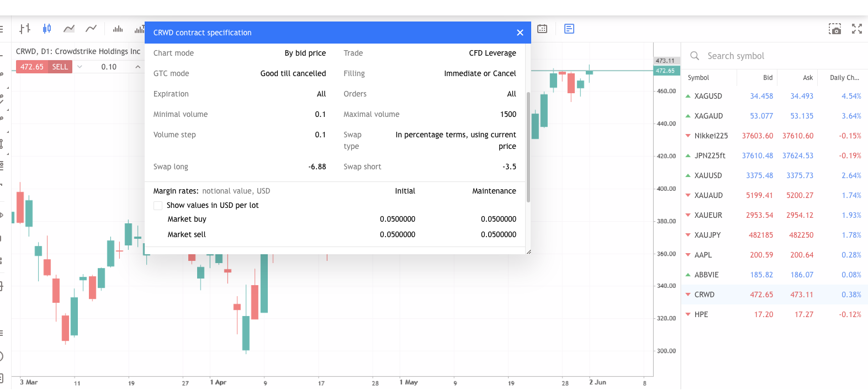Click the AAPL ask price 200.64
Screen dimensions: 868x391
802,255
